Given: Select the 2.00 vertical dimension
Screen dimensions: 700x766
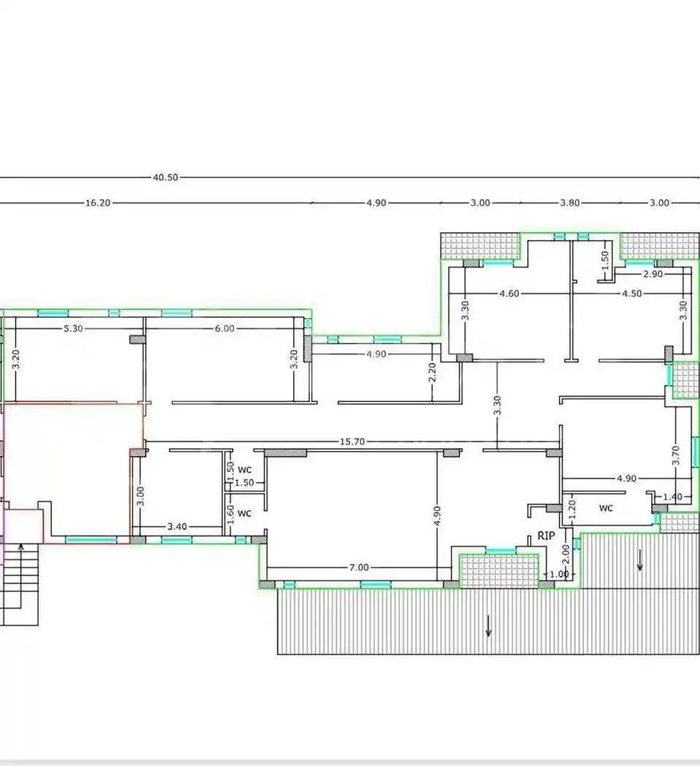Looking at the screenshot, I should [x=565, y=554].
